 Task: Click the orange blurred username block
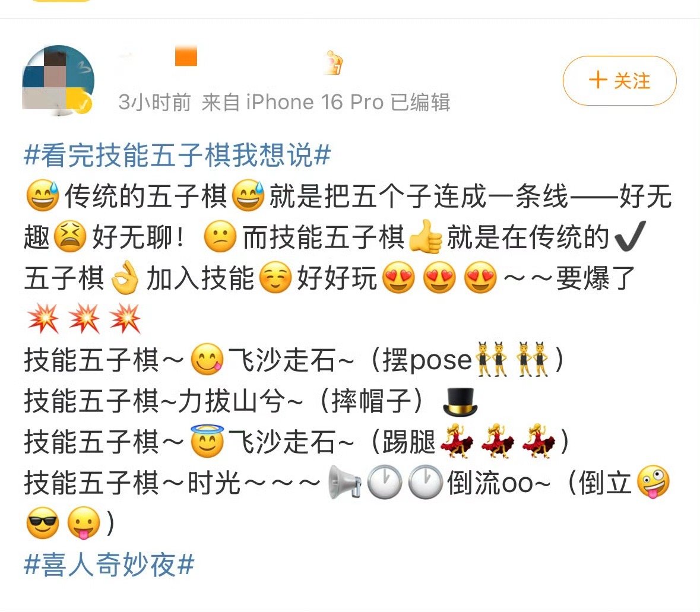tap(186, 56)
